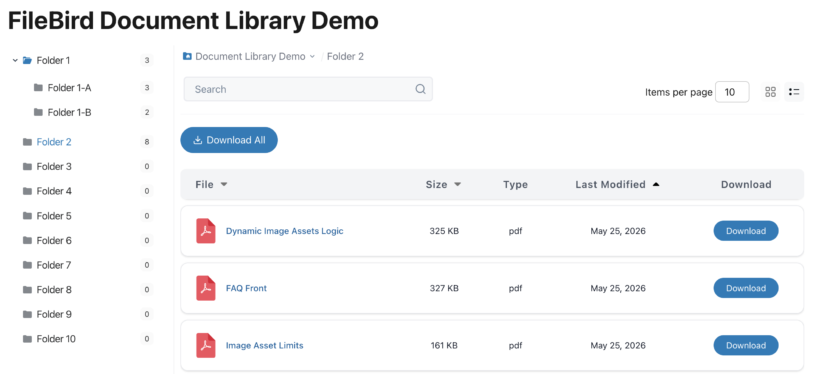Click the breadcrumb library folder icon

(x=187, y=56)
